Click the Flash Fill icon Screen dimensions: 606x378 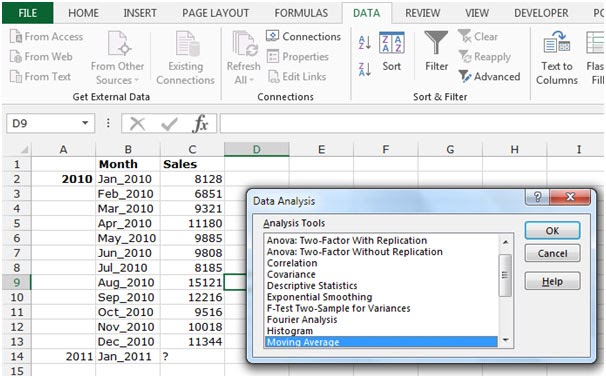(x=595, y=43)
